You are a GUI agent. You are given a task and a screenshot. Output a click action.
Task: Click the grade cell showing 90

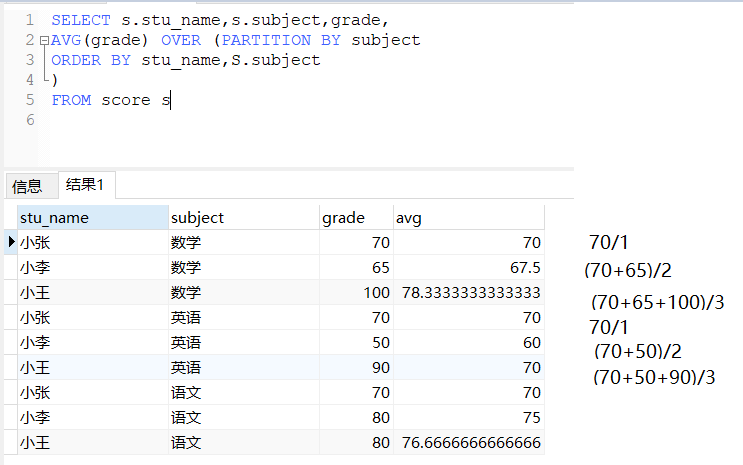(356, 367)
